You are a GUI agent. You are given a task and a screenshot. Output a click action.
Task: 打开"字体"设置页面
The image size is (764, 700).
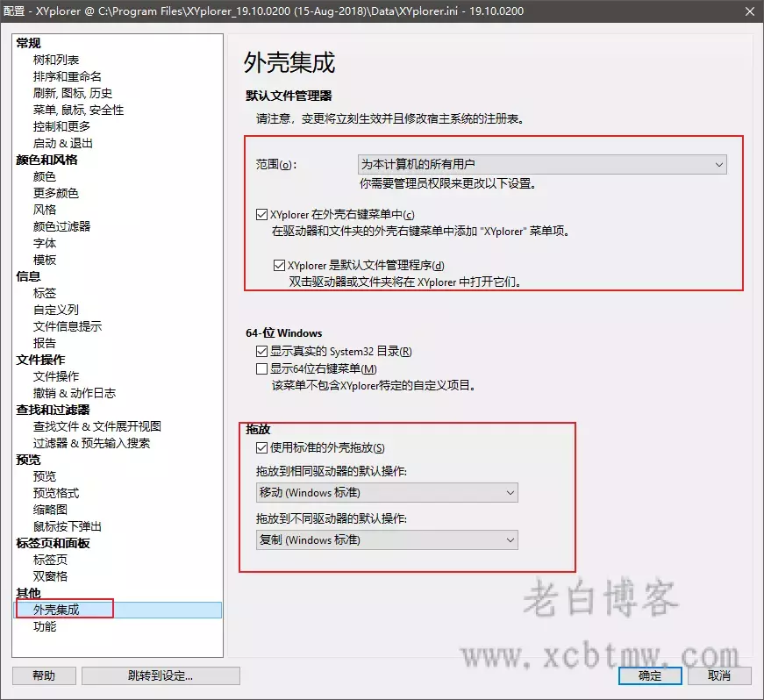coord(44,242)
